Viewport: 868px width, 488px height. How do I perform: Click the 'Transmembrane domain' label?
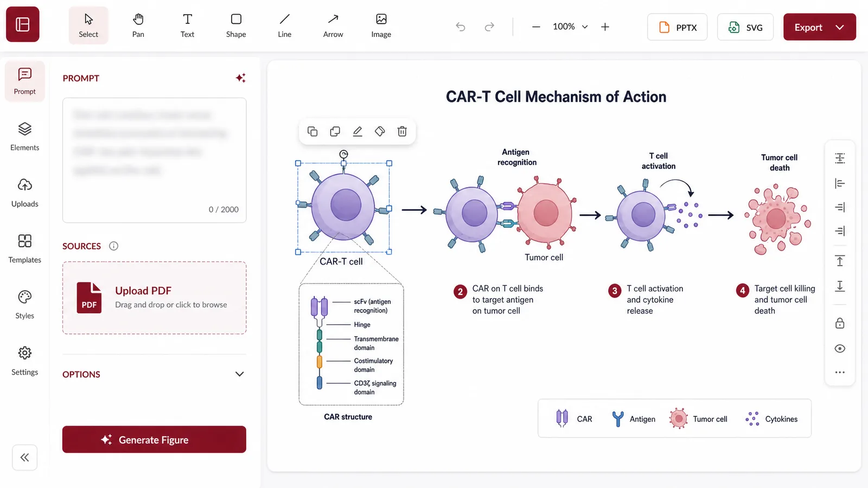click(376, 343)
